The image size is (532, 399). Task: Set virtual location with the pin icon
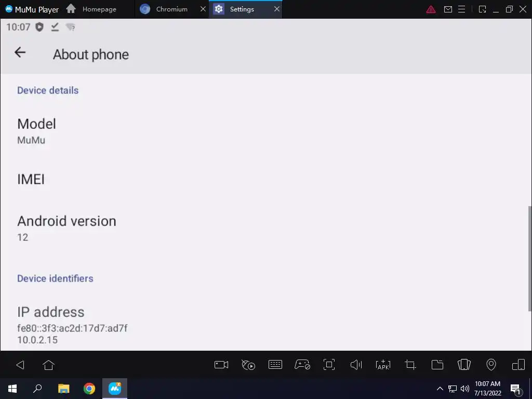click(491, 365)
